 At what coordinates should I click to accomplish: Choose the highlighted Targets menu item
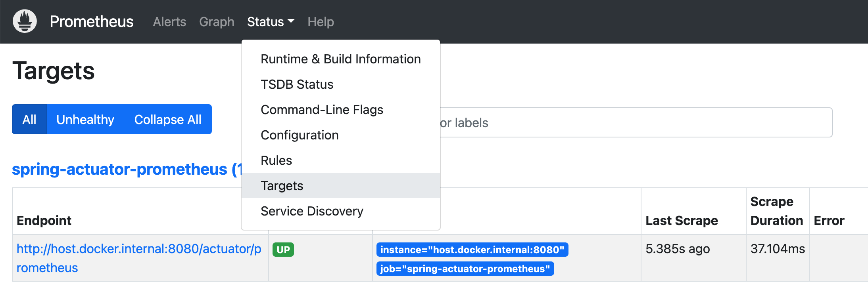coord(341,185)
